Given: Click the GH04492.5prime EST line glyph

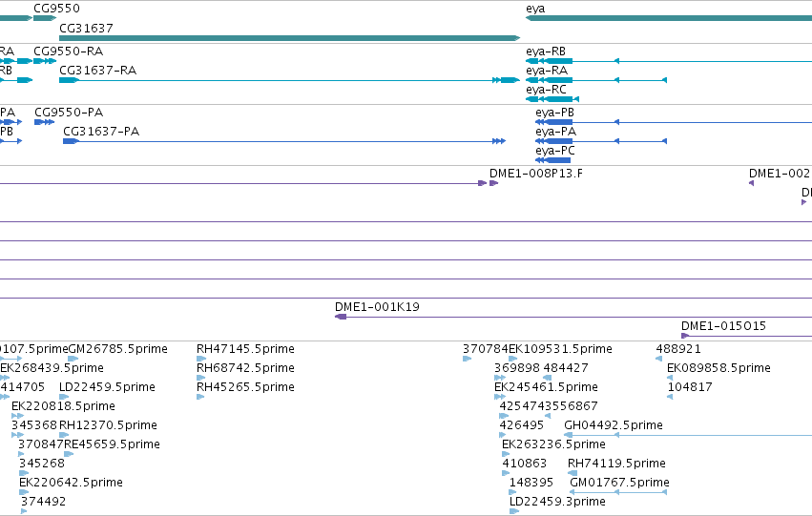Looking at the screenshot, I should point(688,435).
